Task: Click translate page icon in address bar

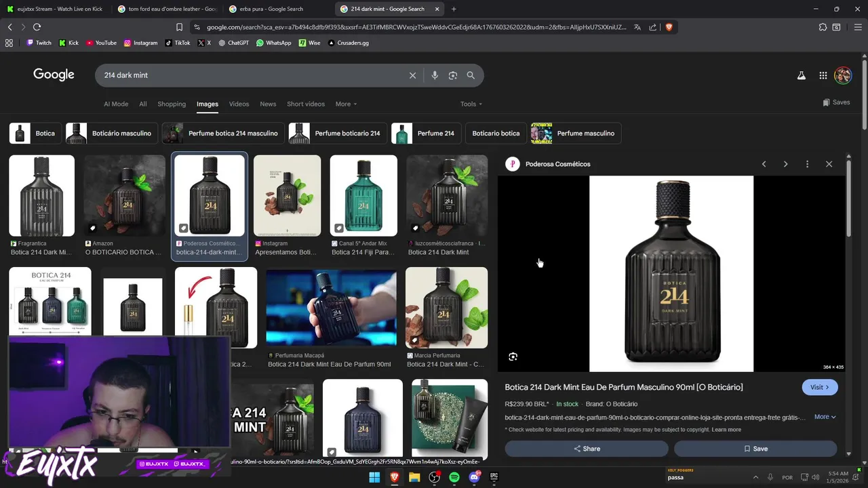Action: tap(637, 27)
